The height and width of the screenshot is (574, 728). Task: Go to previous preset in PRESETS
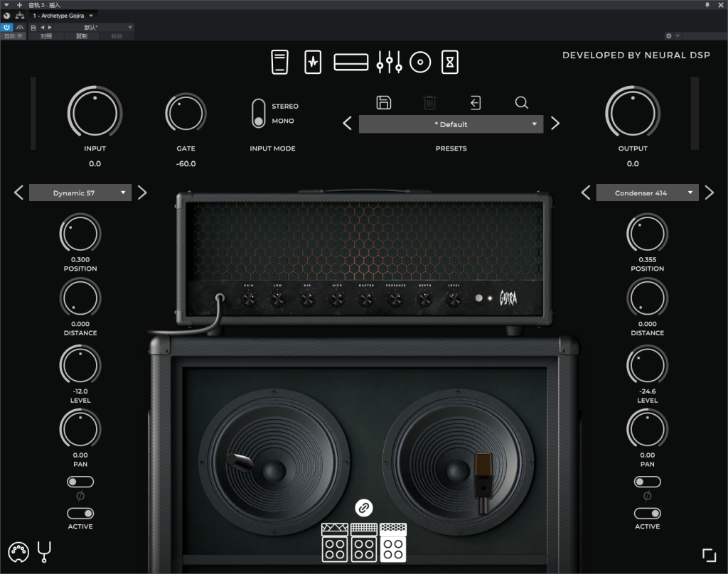(347, 124)
